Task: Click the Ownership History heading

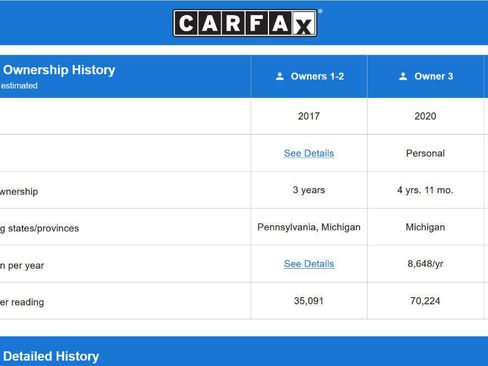Action: click(x=59, y=70)
